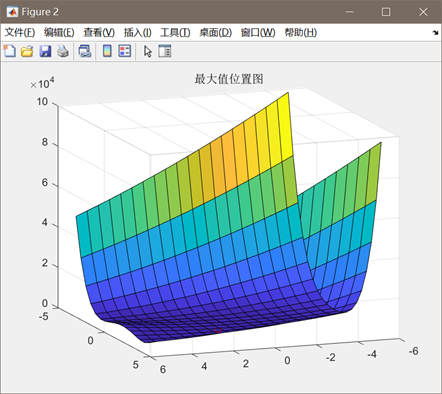Image resolution: width=442 pixels, height=394 pixels.
Task: Click the plot title 最大值位置图
Action: click(229, 79)
